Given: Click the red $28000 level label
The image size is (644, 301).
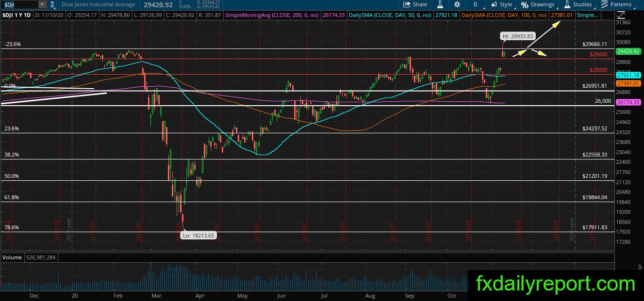Looking at the screenshot, I should click(598, 70).
